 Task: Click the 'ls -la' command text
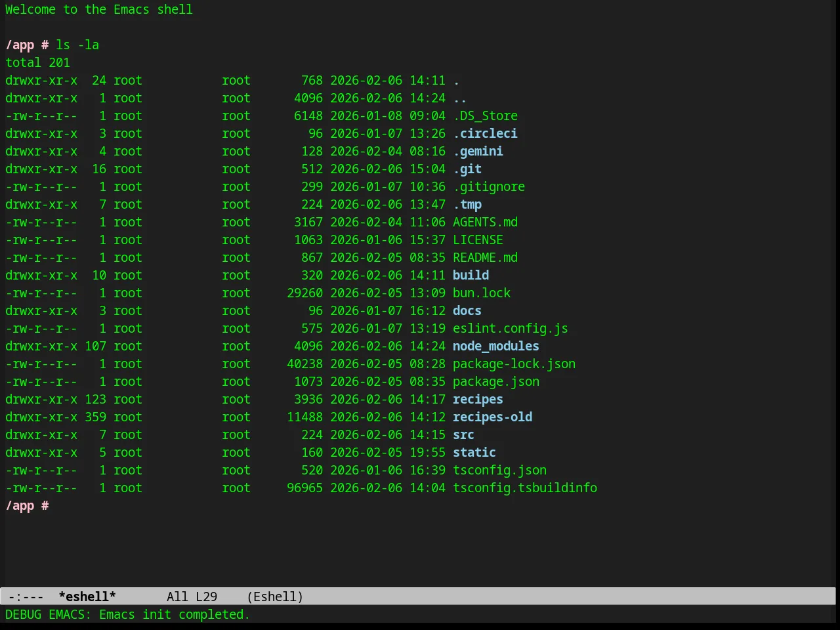coord(77,45)
